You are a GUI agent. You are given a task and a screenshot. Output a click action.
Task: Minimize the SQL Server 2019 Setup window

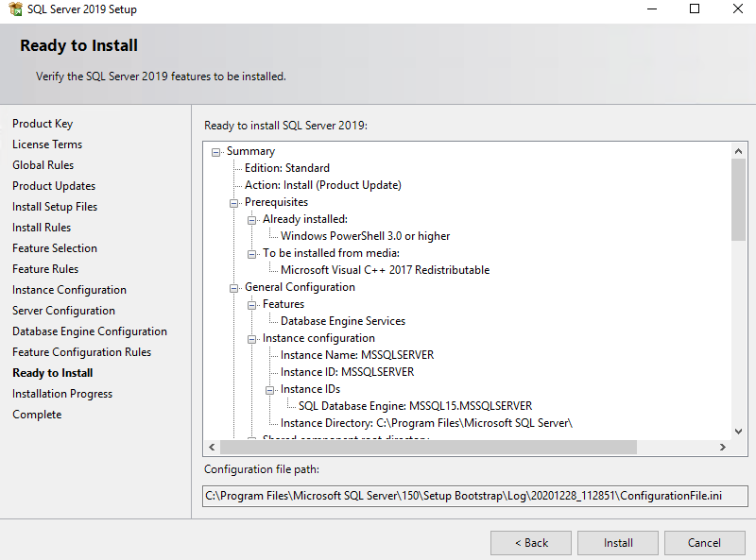coord(652,9)
